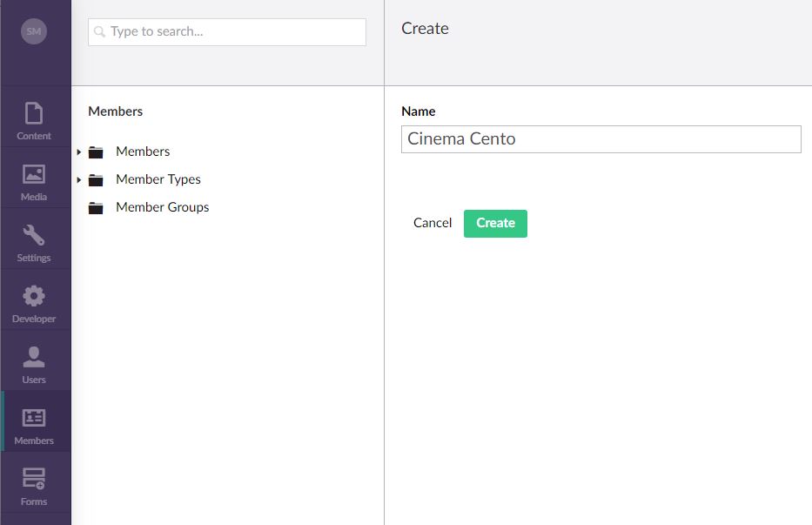Open the Forms section

(34, 487)
